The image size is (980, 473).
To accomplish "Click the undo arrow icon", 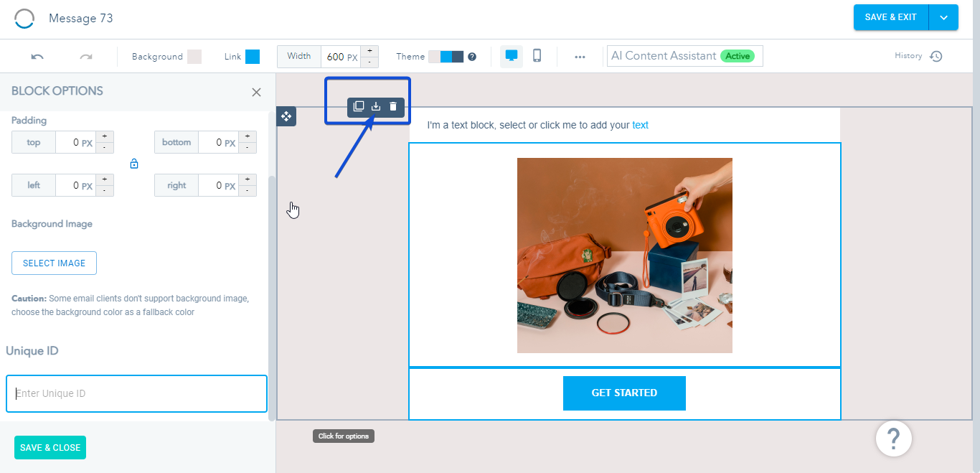I will (37, 57).
